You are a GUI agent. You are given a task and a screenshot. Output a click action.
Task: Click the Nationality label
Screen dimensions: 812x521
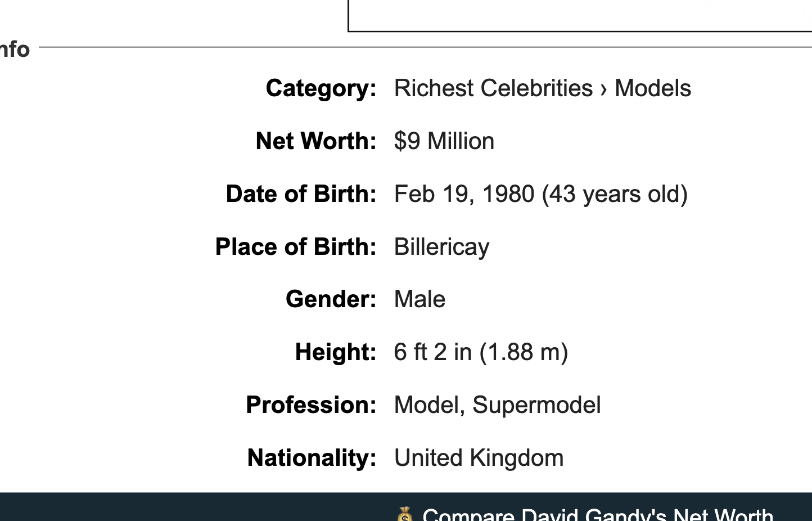pos(312,458)
